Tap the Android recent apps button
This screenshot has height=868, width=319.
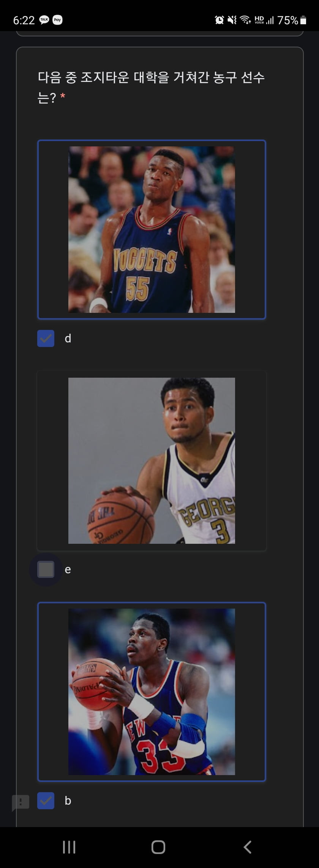pos(69,847)
